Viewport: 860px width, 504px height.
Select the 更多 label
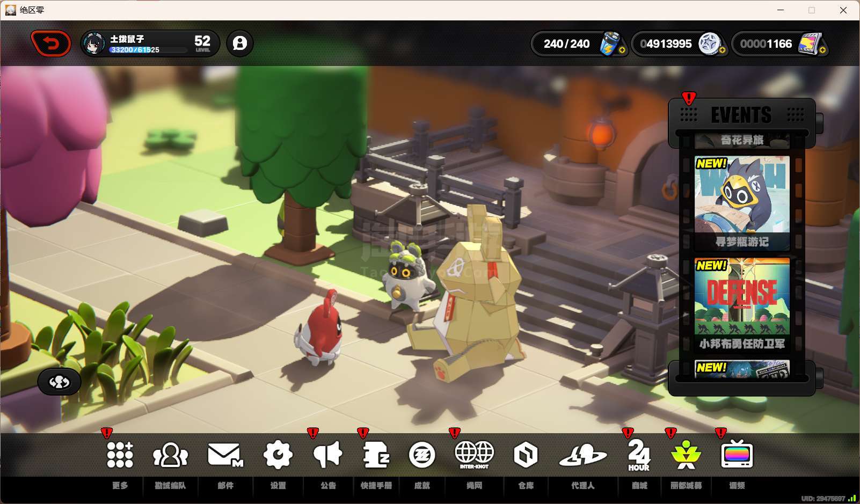(x=120, y=485)
